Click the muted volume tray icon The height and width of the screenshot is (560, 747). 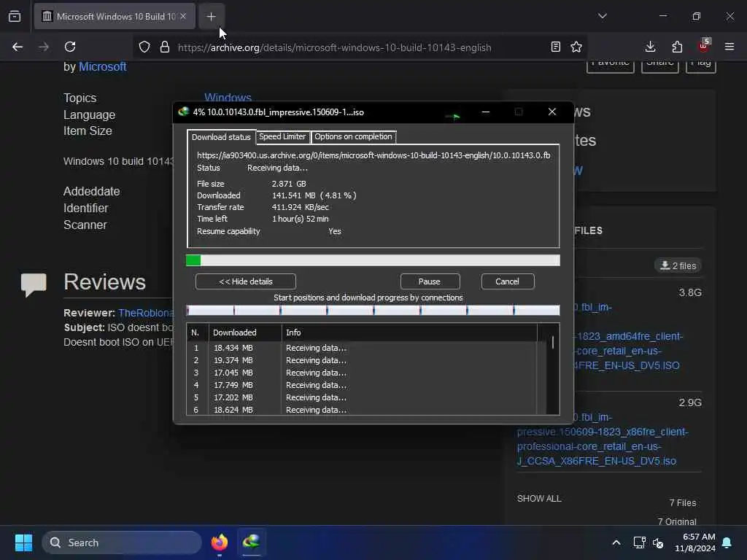click(x=659, y=542)
